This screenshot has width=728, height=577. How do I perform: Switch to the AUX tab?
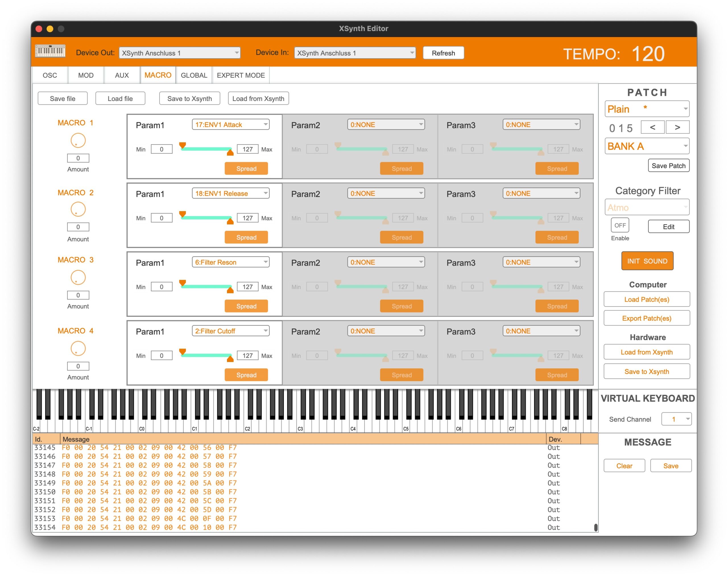(x=122, y=75)
